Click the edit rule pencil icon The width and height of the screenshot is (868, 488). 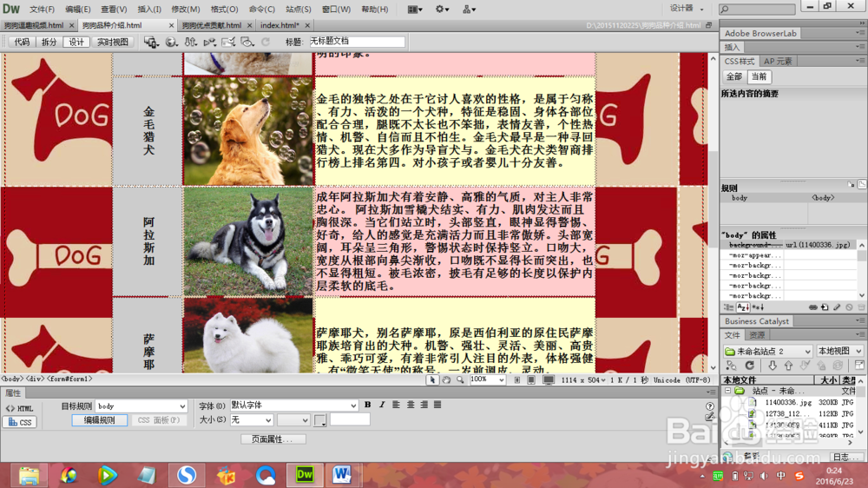[837, 307]
